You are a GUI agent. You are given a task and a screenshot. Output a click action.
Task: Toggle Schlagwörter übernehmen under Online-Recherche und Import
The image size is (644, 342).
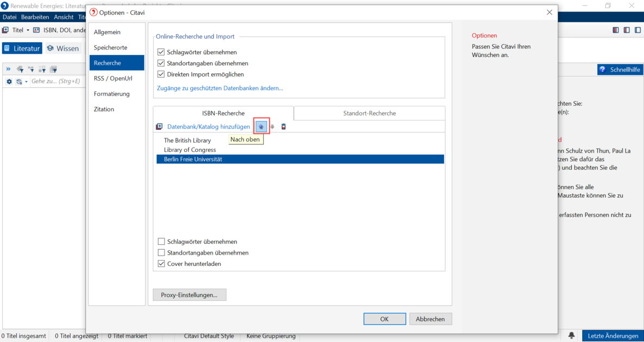[x=161, y=52]
